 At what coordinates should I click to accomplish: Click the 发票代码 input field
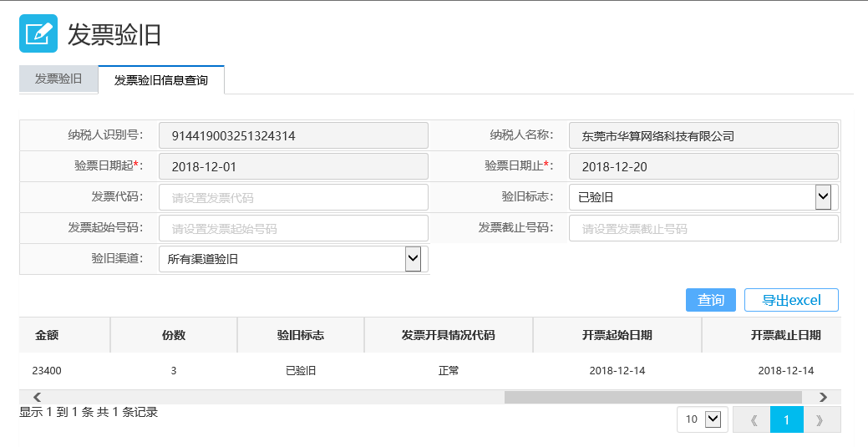(293, 197)
